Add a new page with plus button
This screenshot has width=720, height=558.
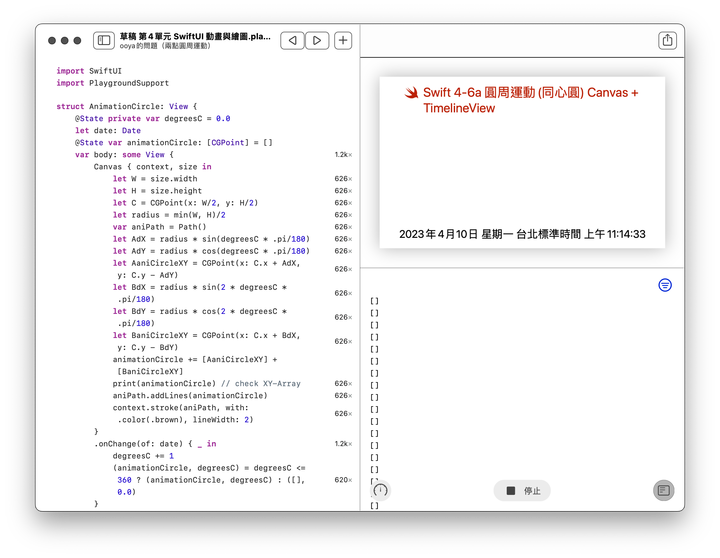pyautogui.click(x=343, y=40)
